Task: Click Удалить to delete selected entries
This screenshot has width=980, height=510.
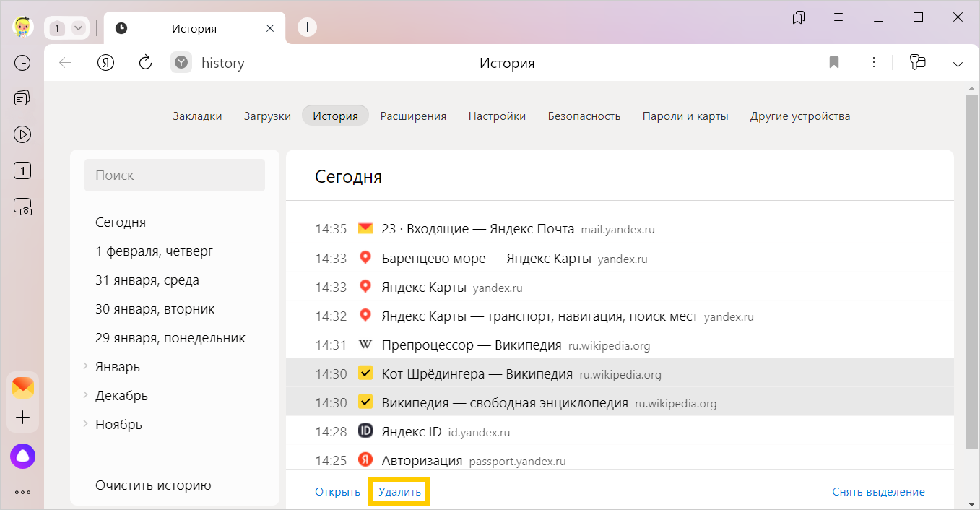Action: click(399, 491)
